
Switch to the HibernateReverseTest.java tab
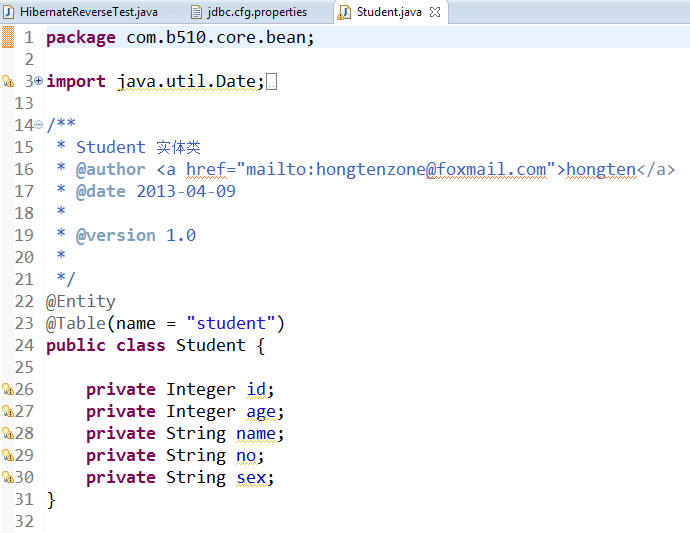(x=81, y=12)
